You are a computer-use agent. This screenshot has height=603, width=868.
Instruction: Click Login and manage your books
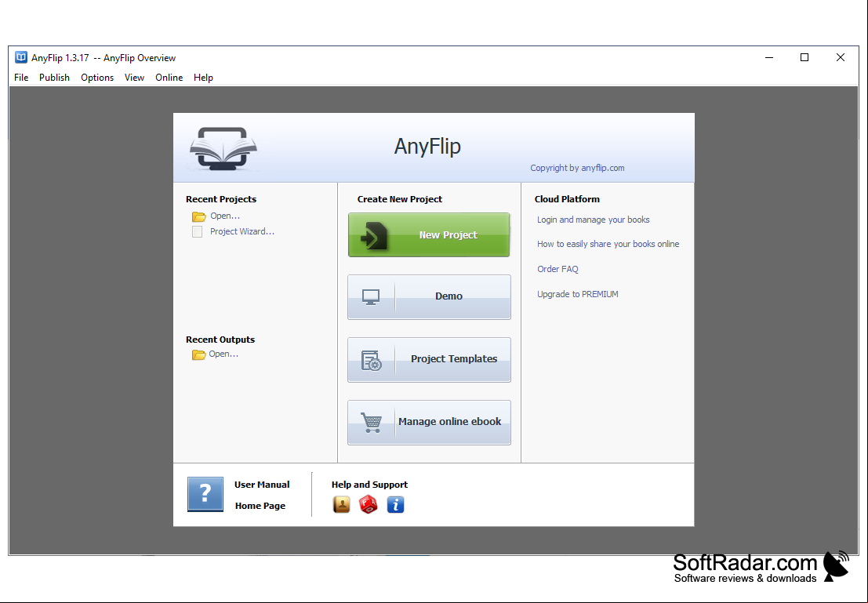tap(593, 220)
